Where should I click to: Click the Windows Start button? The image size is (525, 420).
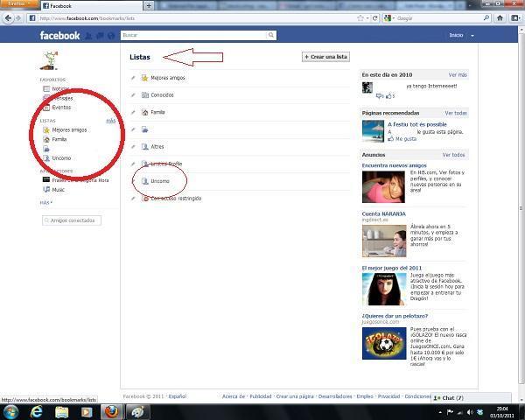click(x=10, y=412)
